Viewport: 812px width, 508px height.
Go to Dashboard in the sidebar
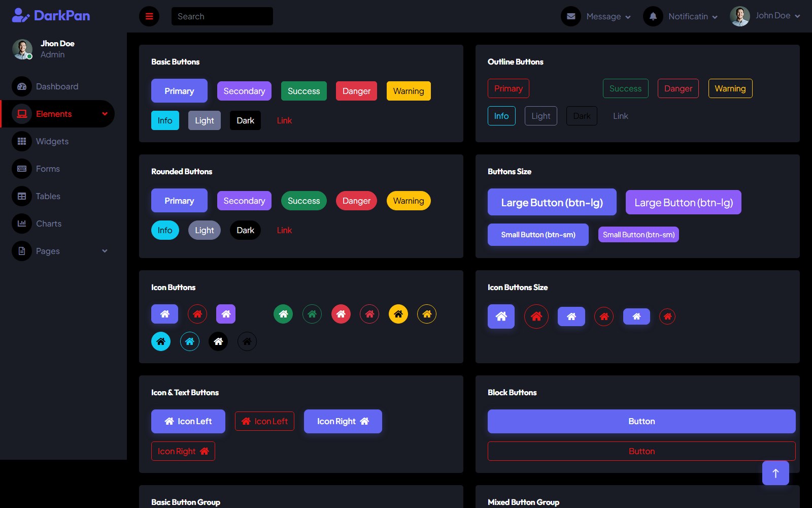(57, 86)
